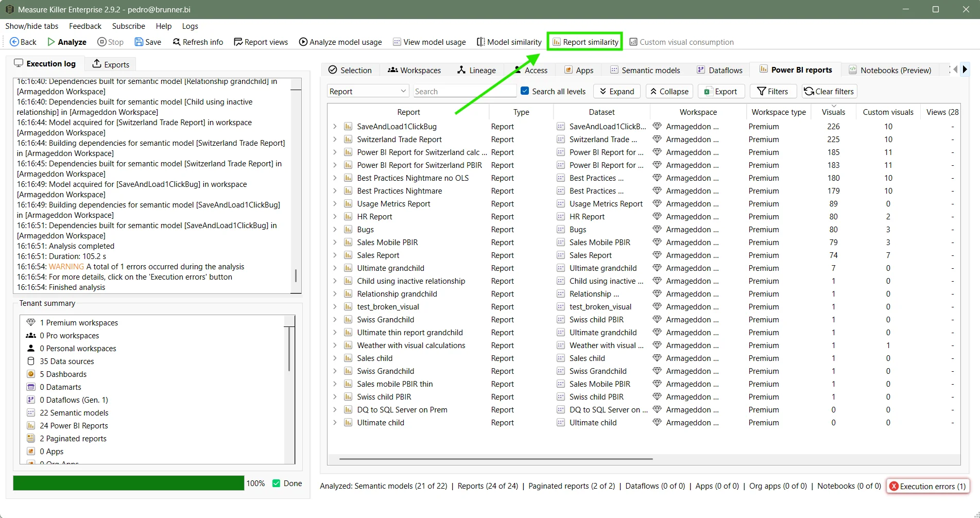The width and height of the screenshot is (980, 518).
Task: Click DQ to SQL Server dataset icon
Action: tap(561, 410)
